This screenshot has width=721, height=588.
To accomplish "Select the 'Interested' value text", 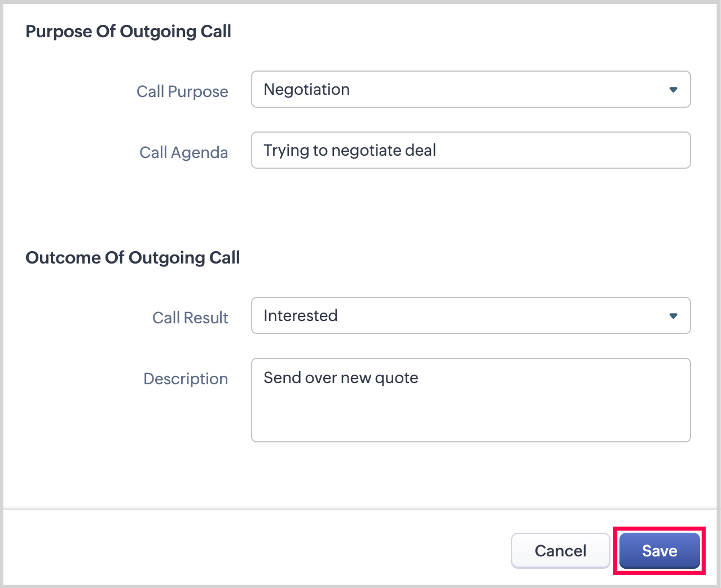I will 301,316.
